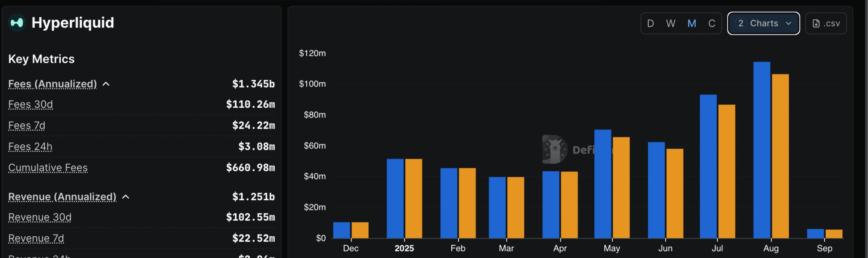868x258 pixels.
Task: Click the 2025 axis label
Action: click(404, 249)
